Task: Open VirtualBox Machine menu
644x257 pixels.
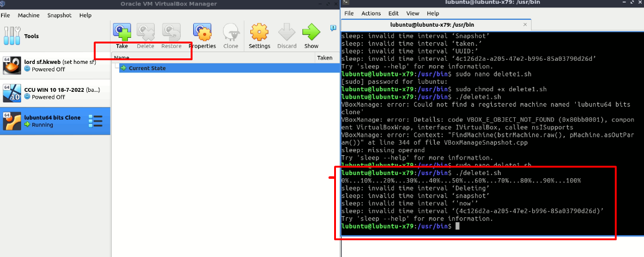Action: 29,15
